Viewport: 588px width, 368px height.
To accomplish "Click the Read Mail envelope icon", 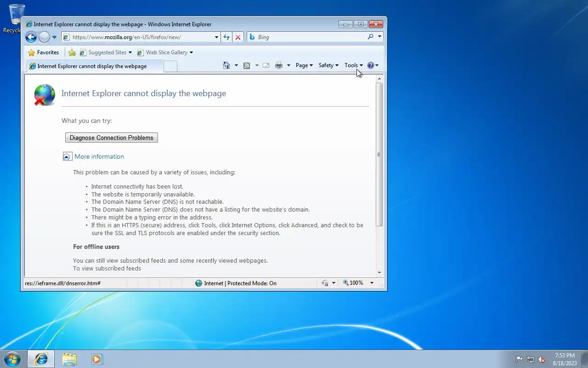I will pos(266,65).
